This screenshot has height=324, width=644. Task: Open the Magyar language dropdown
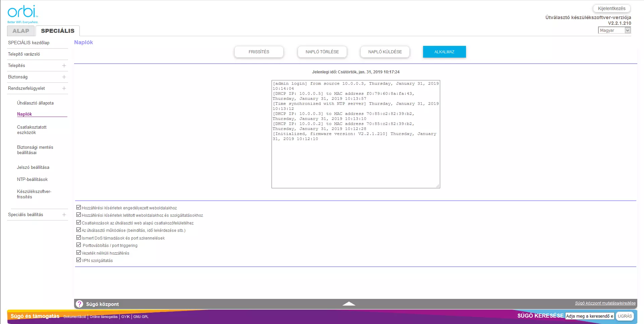(614, 30)
